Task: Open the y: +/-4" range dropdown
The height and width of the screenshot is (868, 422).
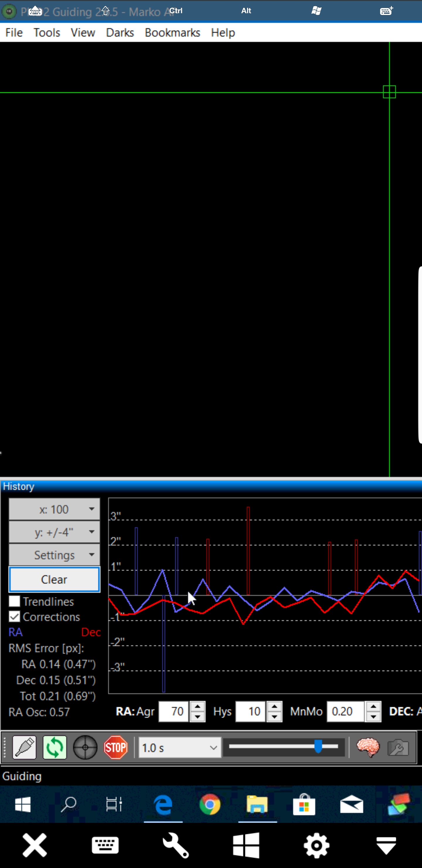Action: pyautogui.click(x=54, y=532)
